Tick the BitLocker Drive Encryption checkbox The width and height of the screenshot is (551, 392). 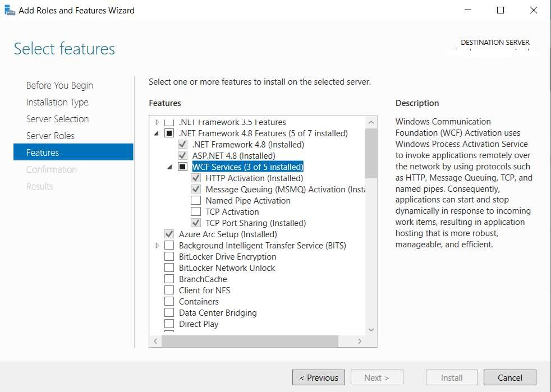(169, 257)
